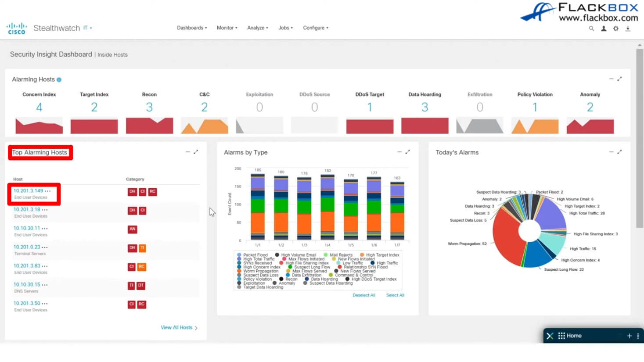Viewport: 644px width, 362px height.
Task: Minimize the Today's Alarms panel
Action: (x=611, y=152)
